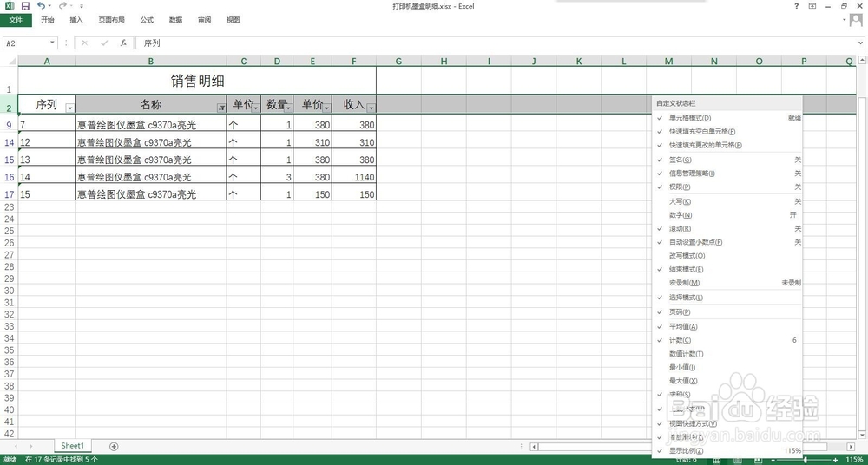
Task: Click the Undo arrow icon
Action: [x=42, y=5]
